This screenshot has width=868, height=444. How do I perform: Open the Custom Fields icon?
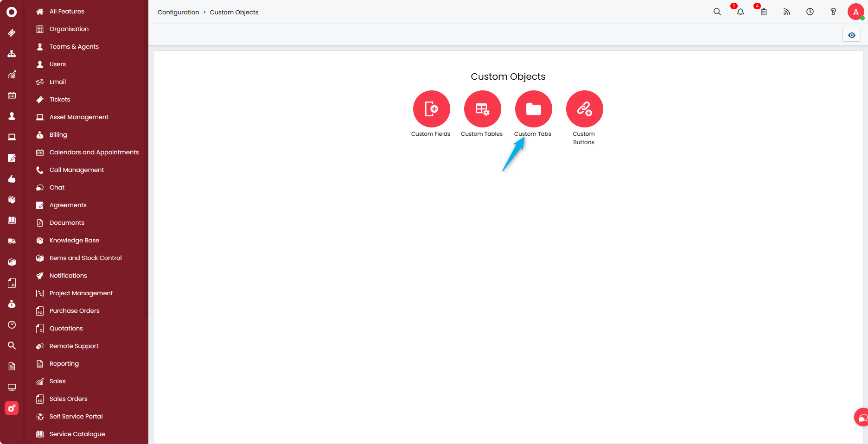click(431, 109)
